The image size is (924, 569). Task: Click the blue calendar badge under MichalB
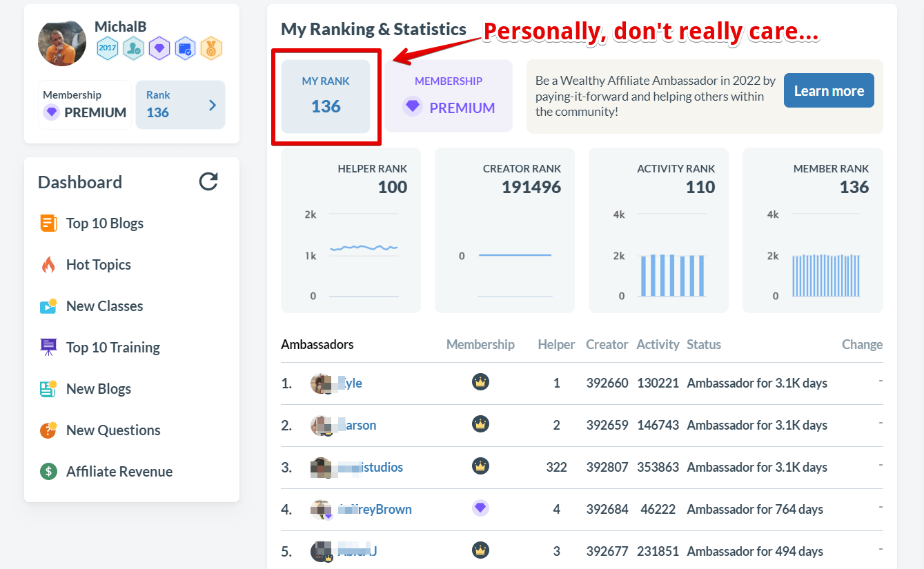click(185, 48)
